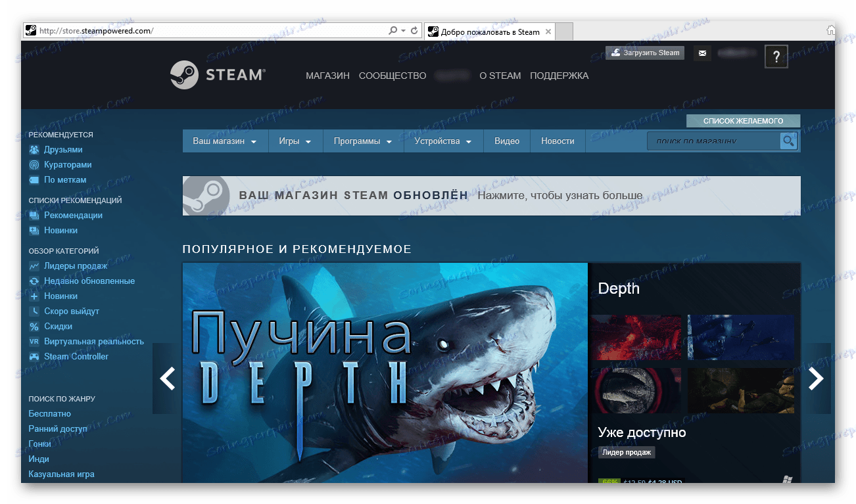Viewport: 856px width, 504px height.
Task: Click the question mark avatar box
Action: 776,57
